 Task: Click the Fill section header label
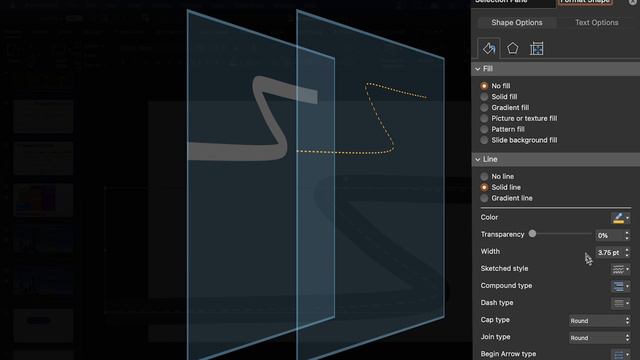488,69
